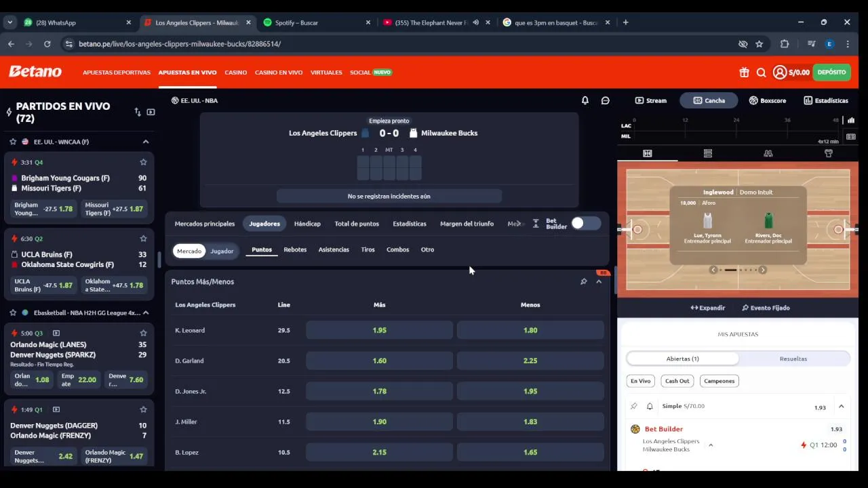Reload the Betano page
Viewport: 868px width, 488px height.
point(47,43)
